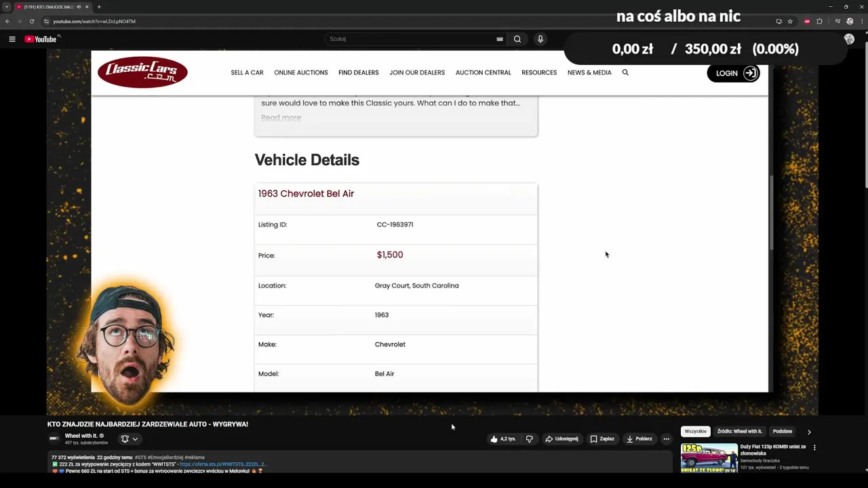868x488 pixels.
Task: Focus the YouTube "Szukaj" search field
Action: (x=410, y=39)
